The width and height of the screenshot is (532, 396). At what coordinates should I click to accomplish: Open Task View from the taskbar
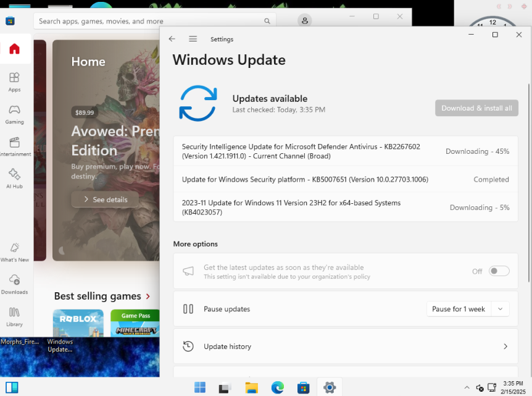[x=224, y=387]
